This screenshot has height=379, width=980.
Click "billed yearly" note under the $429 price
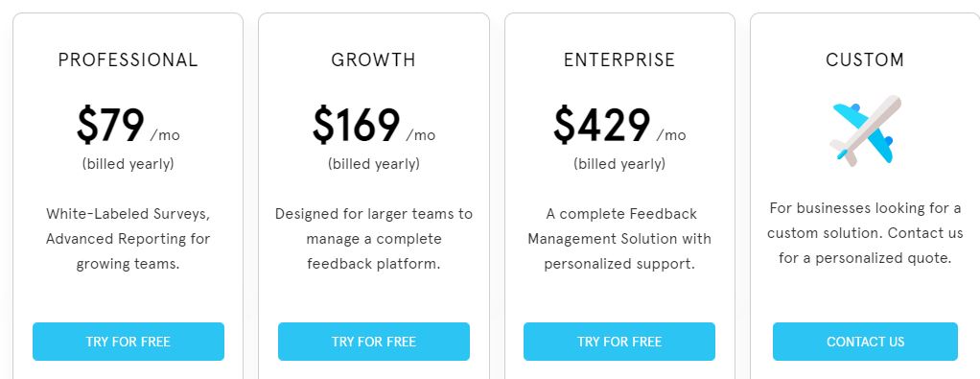click(x=619, y=164)
